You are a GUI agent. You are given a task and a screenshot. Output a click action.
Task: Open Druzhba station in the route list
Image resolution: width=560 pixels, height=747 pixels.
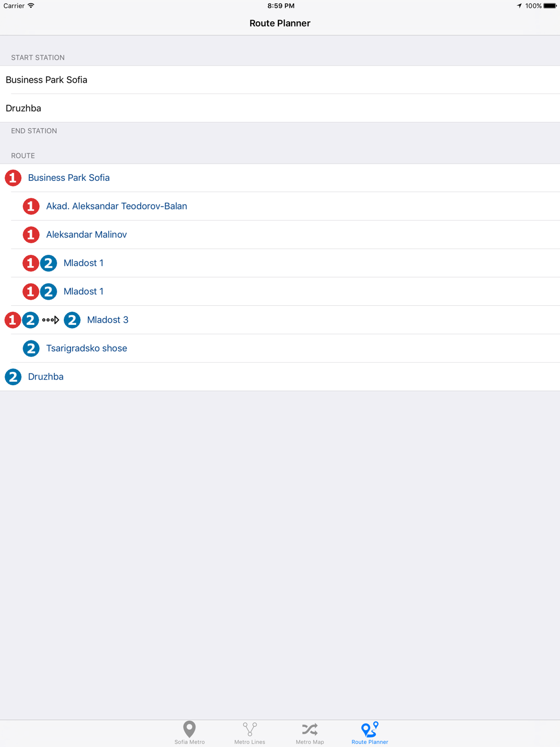(280, 377)
